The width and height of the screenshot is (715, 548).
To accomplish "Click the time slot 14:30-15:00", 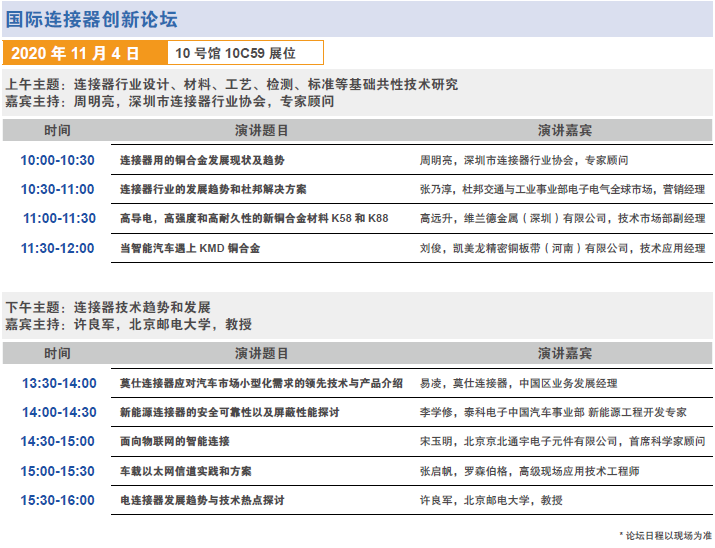I will coord(57,441).
